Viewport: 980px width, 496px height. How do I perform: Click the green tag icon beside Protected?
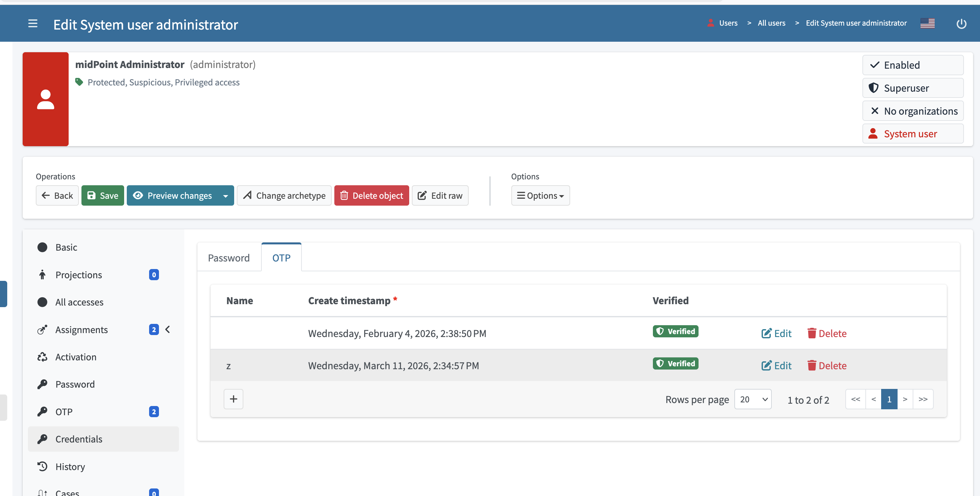[x=79, y=82]
